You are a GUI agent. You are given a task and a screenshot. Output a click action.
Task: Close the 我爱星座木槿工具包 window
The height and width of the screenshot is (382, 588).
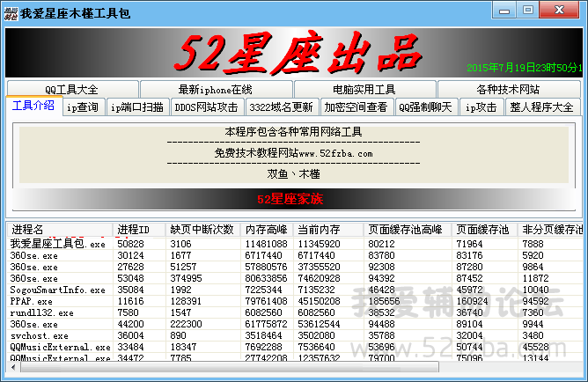click(x=559, y=10)
